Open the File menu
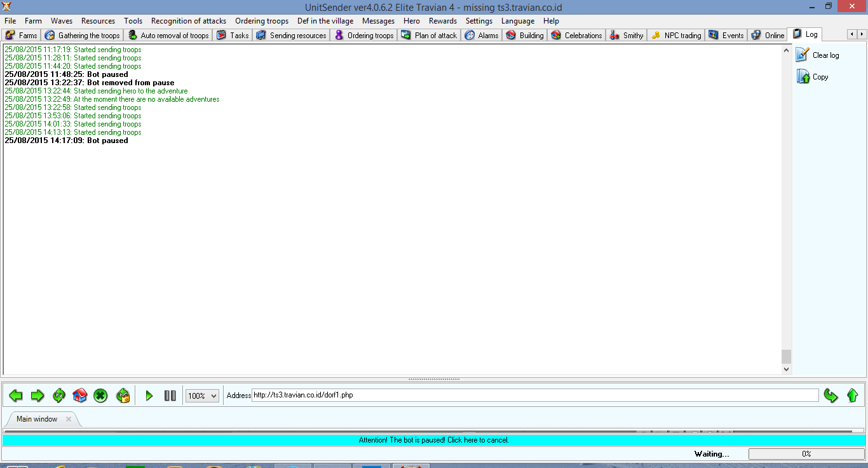The height and width of the screenshot is (468, 868). tap(10, 21)
